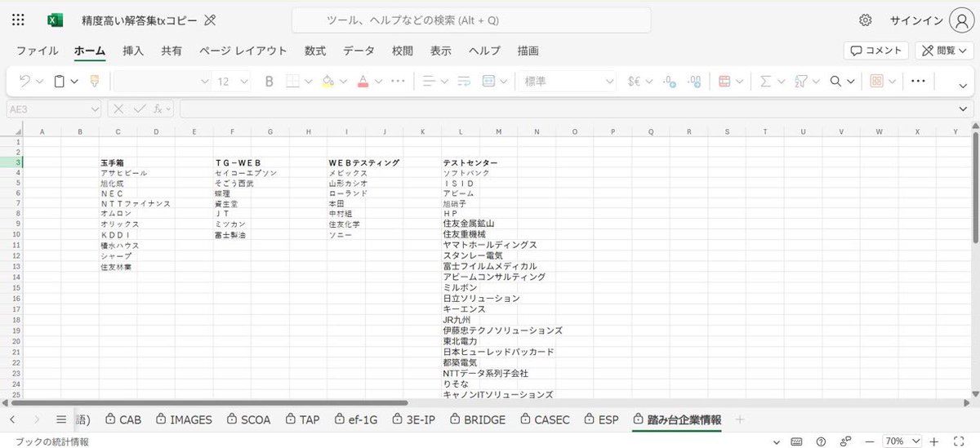Click the horizontal scrollbar thumb
This screenshot has height=448, width=980.
(209, 402)
